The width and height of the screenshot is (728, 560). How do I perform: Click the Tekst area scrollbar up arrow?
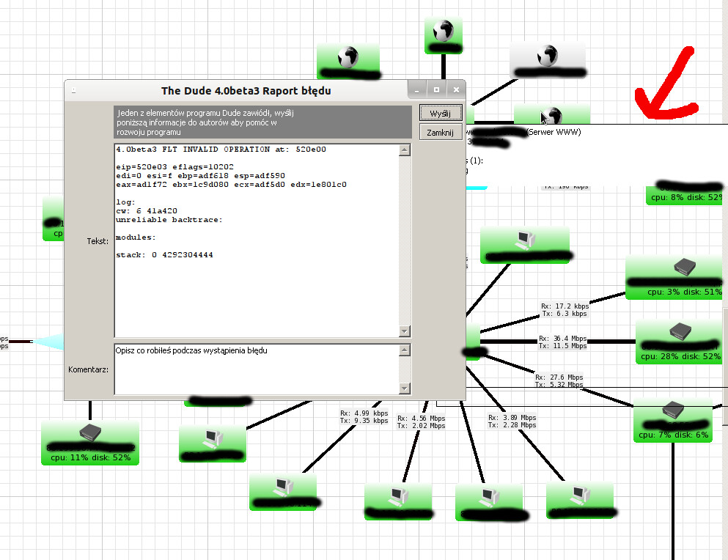tap(405, 150)
